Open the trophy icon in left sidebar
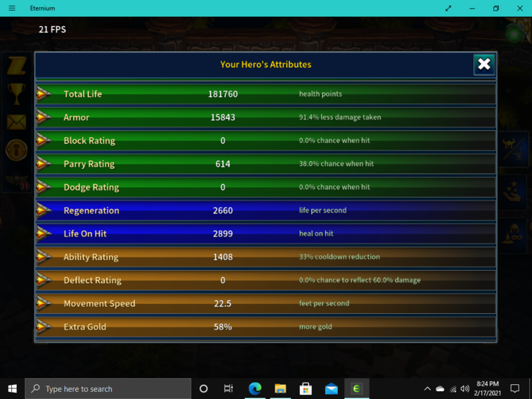532x399 pixels. [16, 93]
